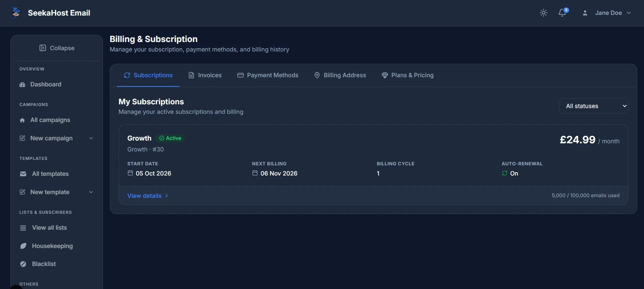Click the Payment Methods card icon
This screenshot has height=289, width=644.
tap(241, 75)
